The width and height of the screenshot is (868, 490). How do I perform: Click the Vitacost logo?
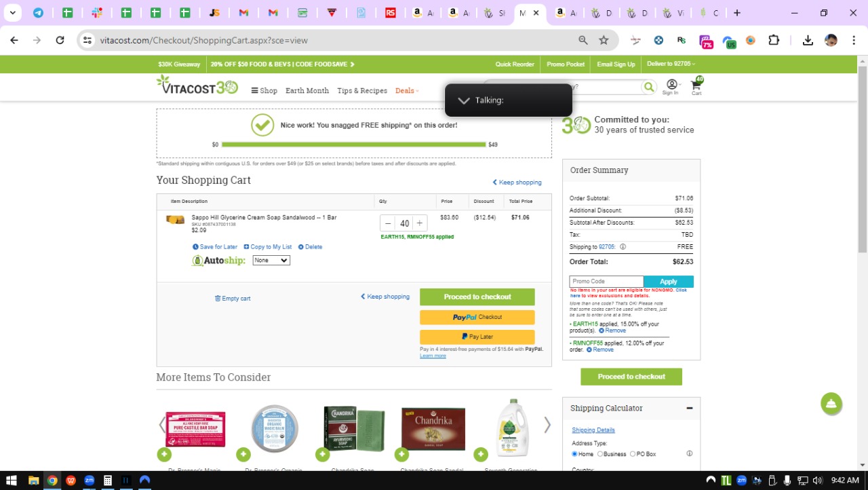197,86
